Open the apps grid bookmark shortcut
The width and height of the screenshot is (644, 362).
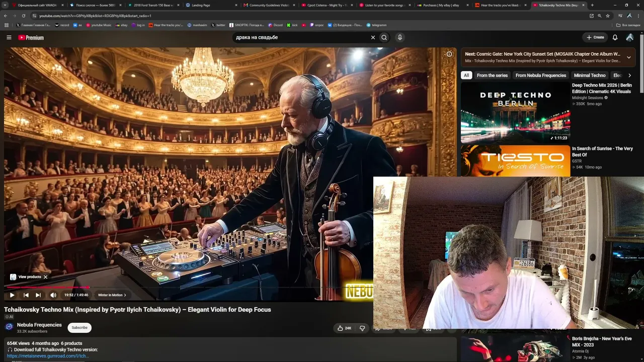pos(6,25)
